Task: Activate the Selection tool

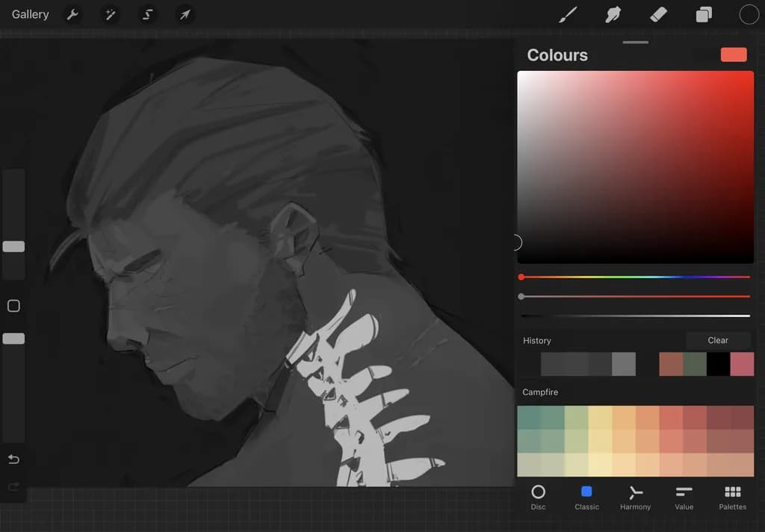Action: pos(147,15)
